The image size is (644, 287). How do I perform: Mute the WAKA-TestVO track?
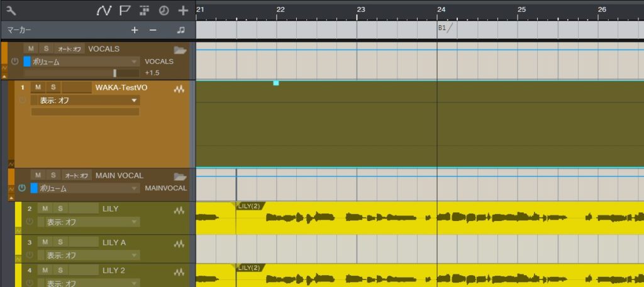tap(38, 87)
